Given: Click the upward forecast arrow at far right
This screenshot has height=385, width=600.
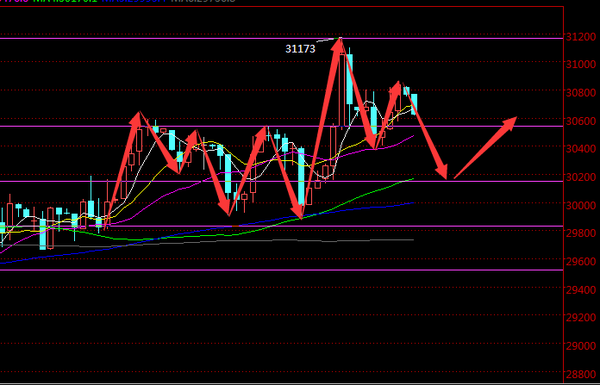Looking at the screenshot, I should pyautogui.click(x=485, y=148).
